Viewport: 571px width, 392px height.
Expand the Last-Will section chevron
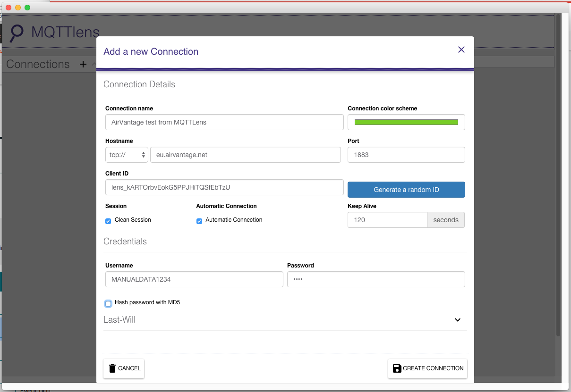pos(457,320)
